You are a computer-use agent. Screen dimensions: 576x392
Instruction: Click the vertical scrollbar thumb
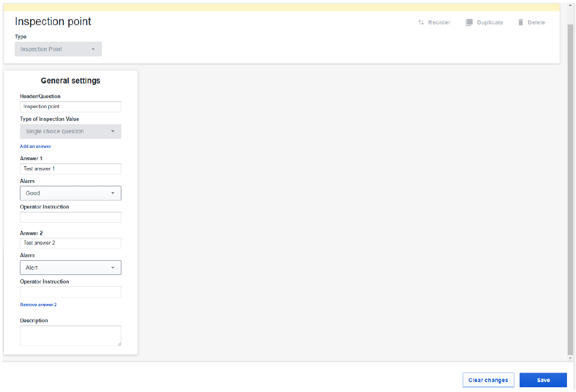(x=570, y=190)
